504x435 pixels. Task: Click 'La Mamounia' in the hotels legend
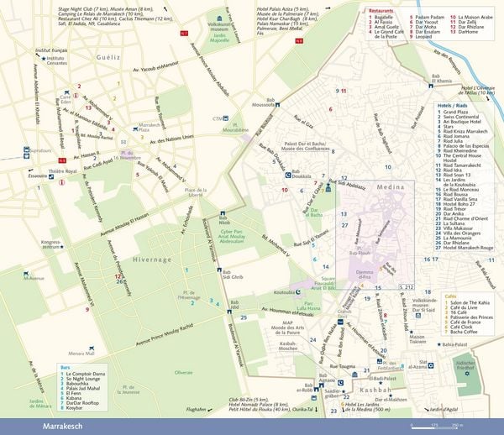point(459,238)
